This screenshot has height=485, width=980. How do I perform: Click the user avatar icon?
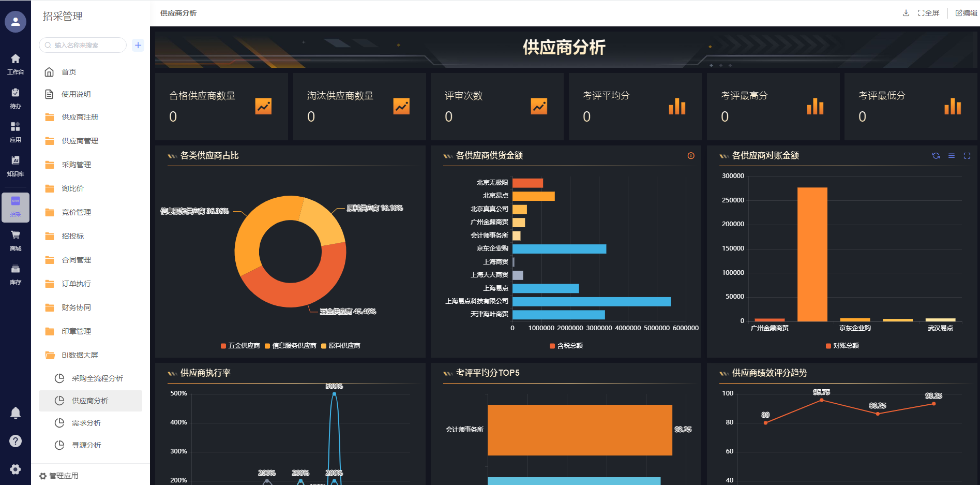16,22
